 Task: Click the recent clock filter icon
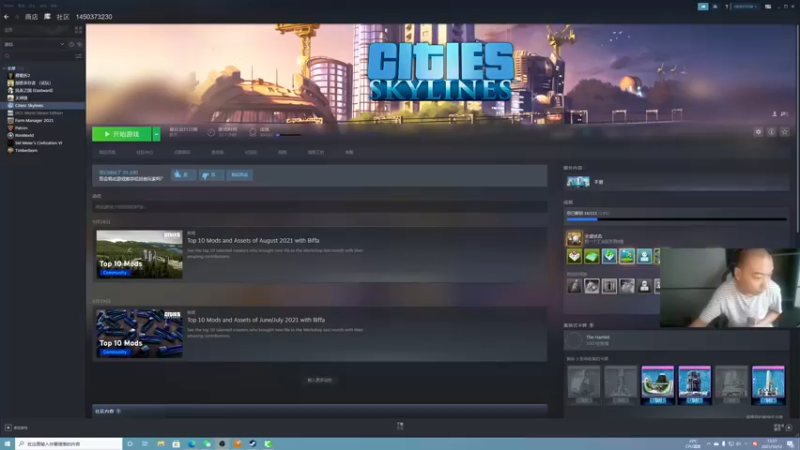tap(71, 44)
